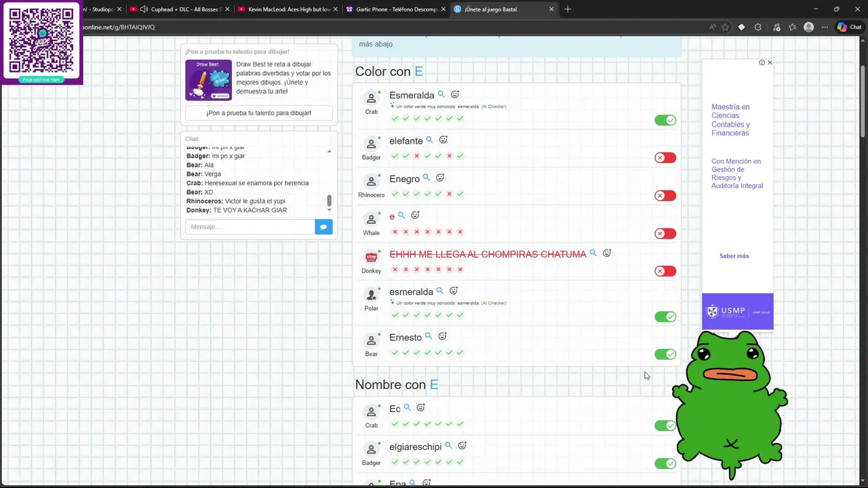Viewport: 868px width, 488px height.
Task: Search the answer Esmeralda by Crab
Action: (441, 95)
